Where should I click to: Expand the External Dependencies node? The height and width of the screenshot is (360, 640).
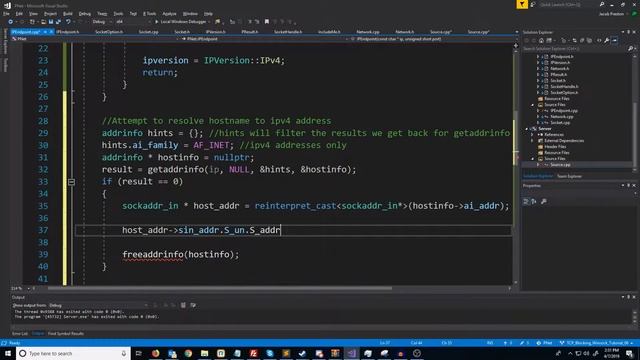click(532, 140)
